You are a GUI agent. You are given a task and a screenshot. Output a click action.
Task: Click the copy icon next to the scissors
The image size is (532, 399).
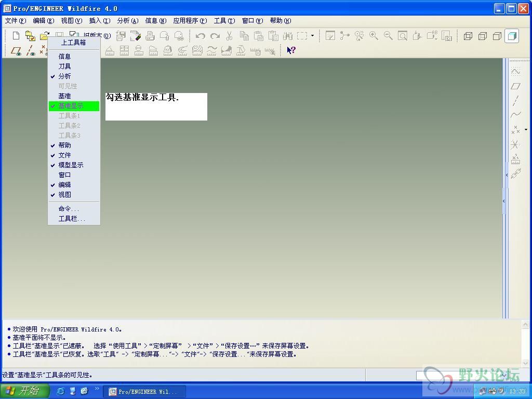coord(244,36)
